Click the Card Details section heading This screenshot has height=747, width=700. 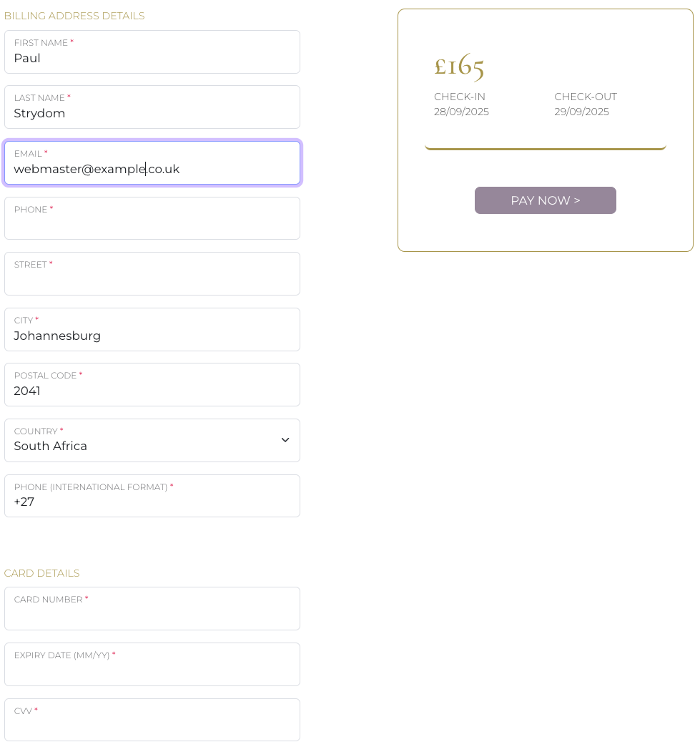[x=42, y=573]
